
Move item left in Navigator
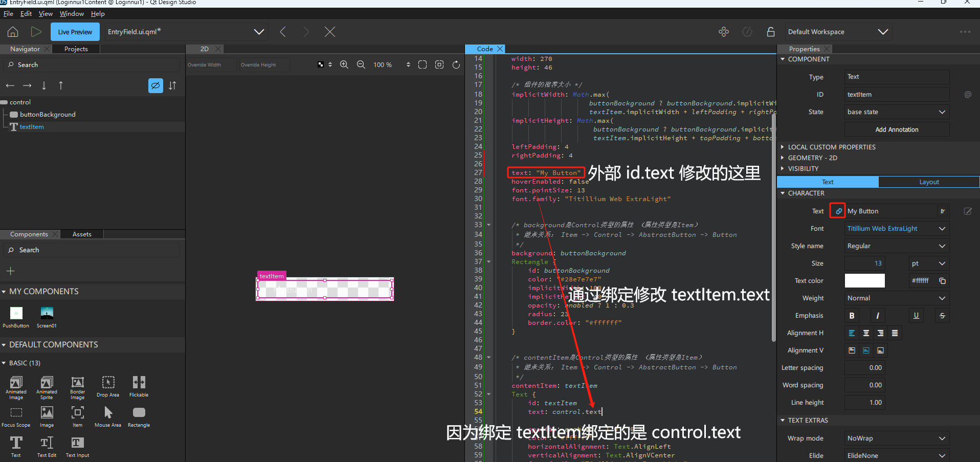[x=10, y=85]
